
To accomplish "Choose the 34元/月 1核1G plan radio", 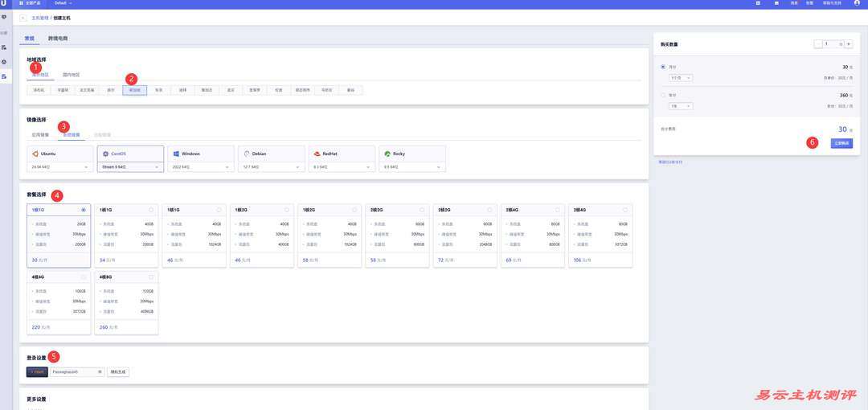I will (x=151, y=210).
